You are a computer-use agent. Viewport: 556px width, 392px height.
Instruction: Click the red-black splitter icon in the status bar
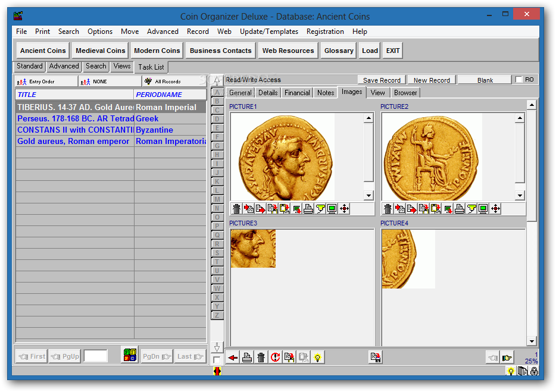pyautogui.click(x=217, y=371)
